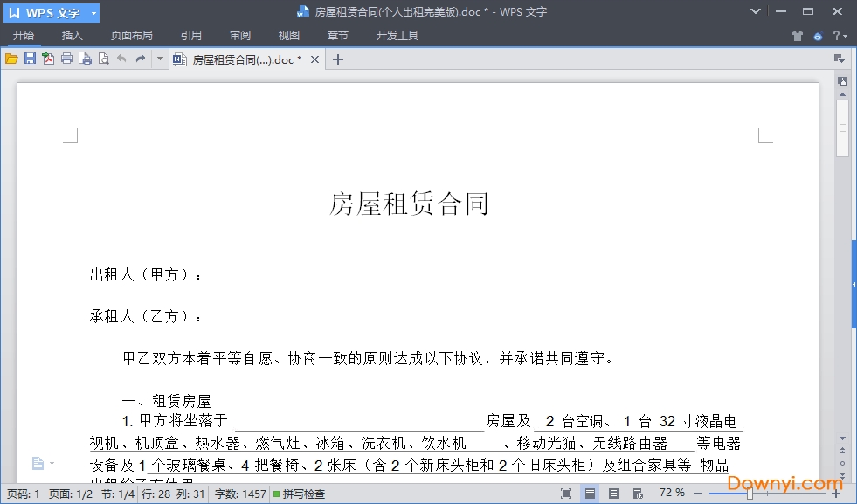Switch to page layout view mode

[x=591, y=494]
